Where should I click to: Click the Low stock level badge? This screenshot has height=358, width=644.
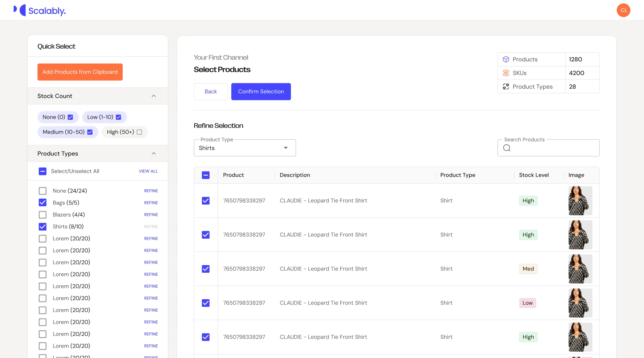click(x=527, y=303)
